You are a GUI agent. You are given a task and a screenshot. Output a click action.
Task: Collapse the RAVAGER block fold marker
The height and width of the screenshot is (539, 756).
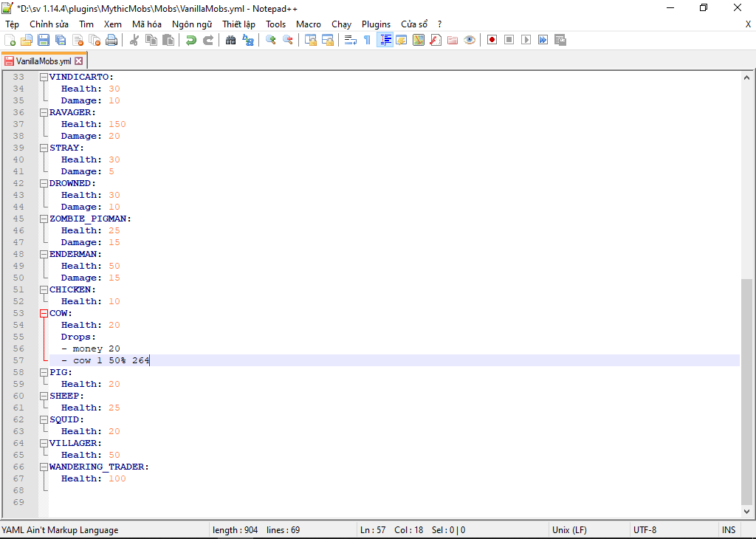(44, 112)
